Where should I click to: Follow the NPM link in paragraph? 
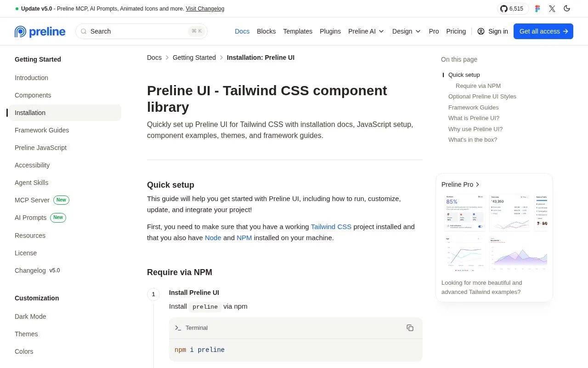tap(244, 238)
